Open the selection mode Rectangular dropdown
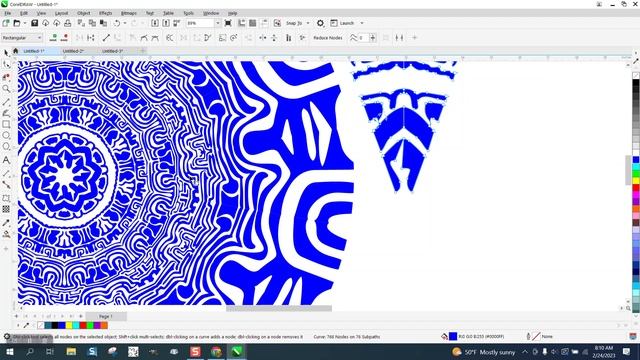Viewport: 640px width, 360px height. [22, 38]
